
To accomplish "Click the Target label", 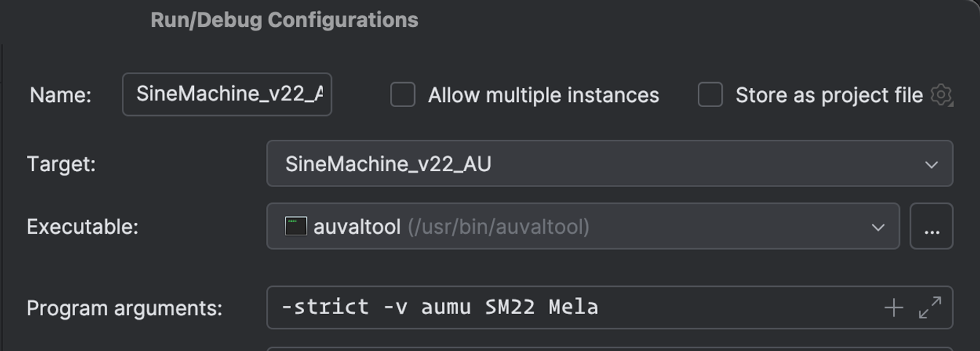I will click(x=61, y=164).
